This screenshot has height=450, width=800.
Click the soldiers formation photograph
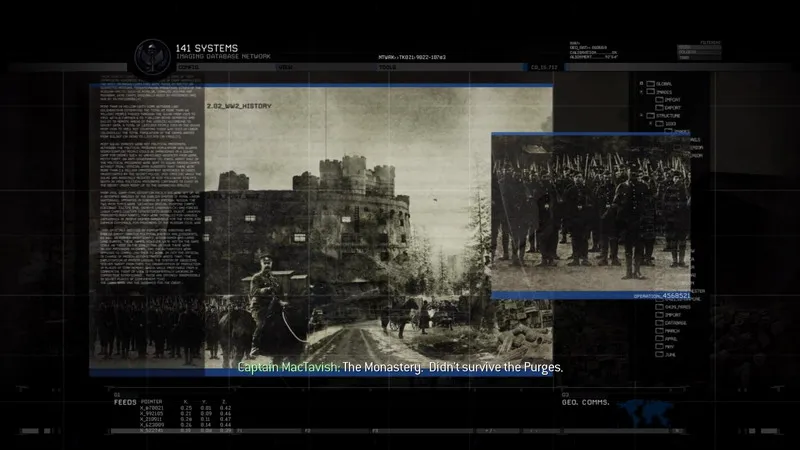click(590, 213)
